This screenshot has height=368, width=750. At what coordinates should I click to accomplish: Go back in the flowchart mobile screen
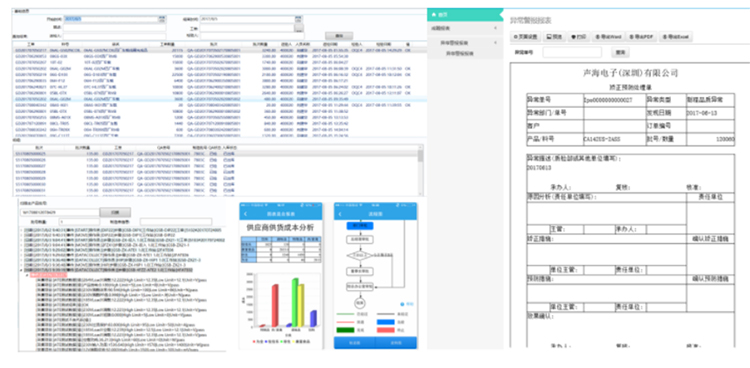pyautogui.click(x=340, y=214)
